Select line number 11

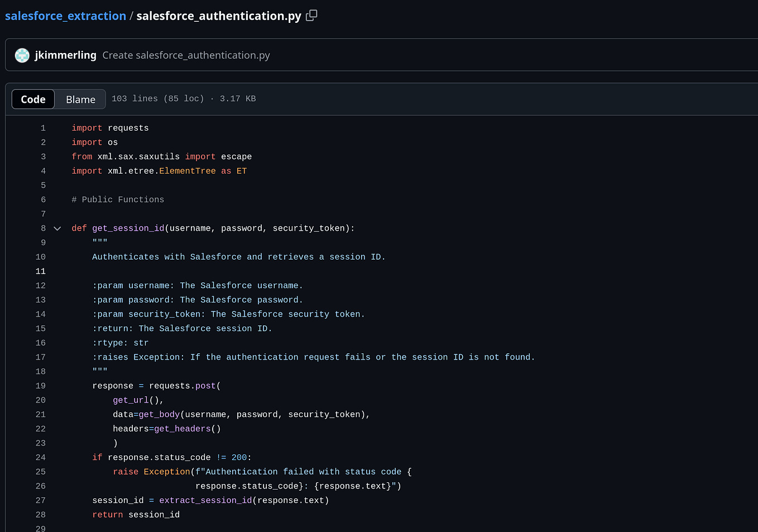(40, 271)
